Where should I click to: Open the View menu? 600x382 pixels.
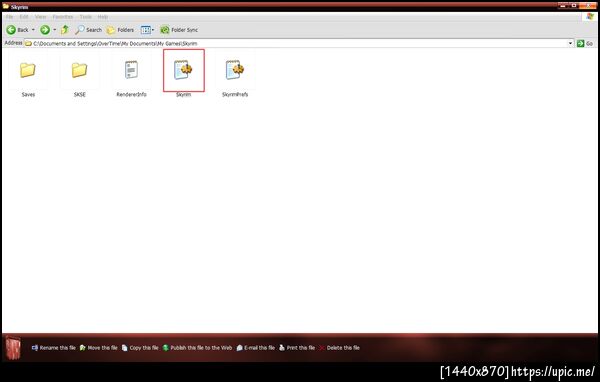(40, 17)
